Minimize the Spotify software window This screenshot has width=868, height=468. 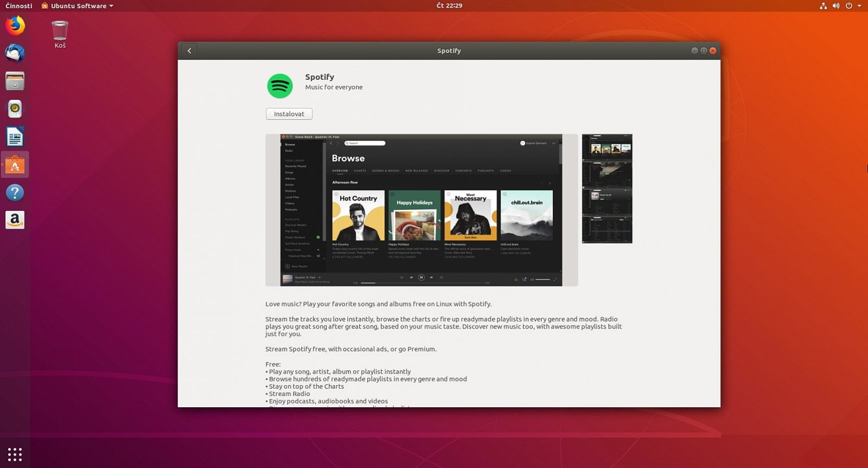694,50
